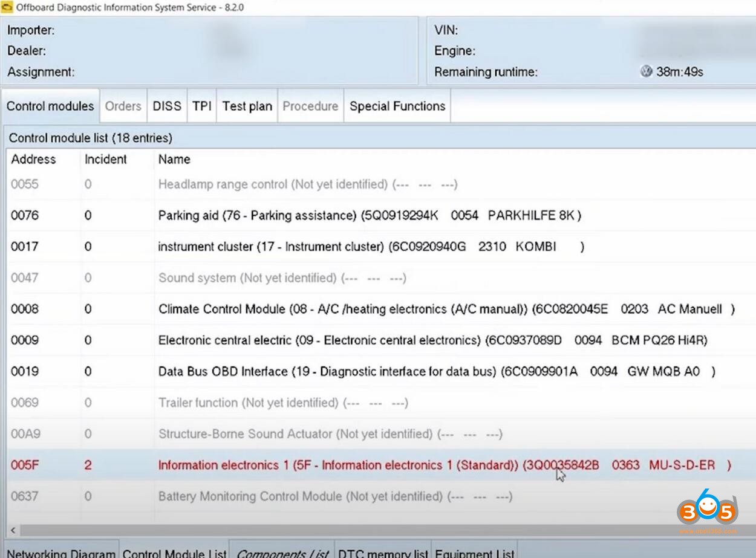Click address cell 0008
This screenshot has width=756, height=558.
[x=25, y=309]
